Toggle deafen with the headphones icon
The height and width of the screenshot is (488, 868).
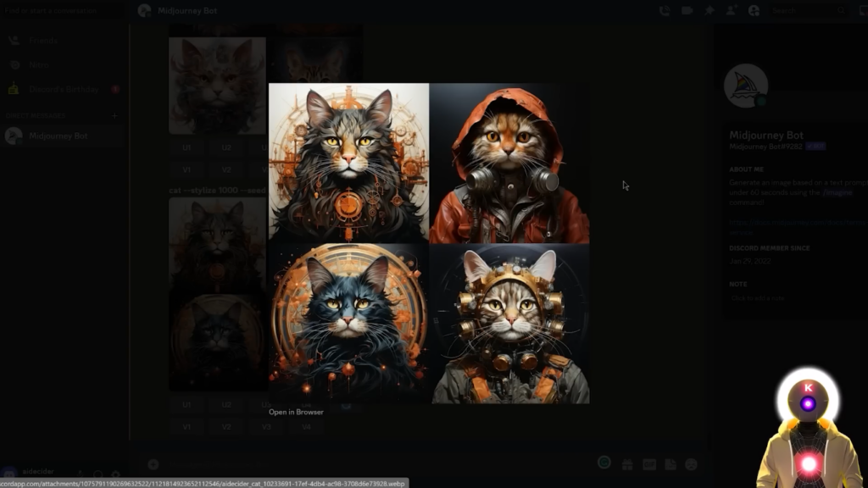coord(98,474)
